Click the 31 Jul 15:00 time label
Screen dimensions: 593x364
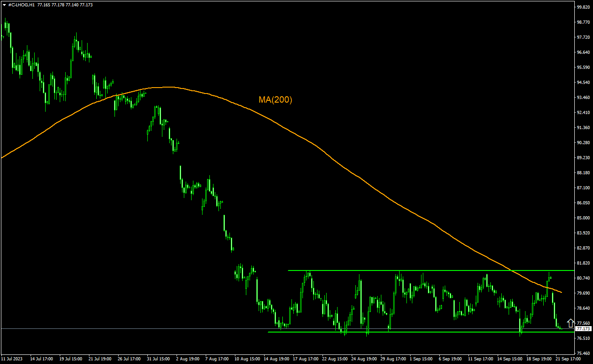159,359
